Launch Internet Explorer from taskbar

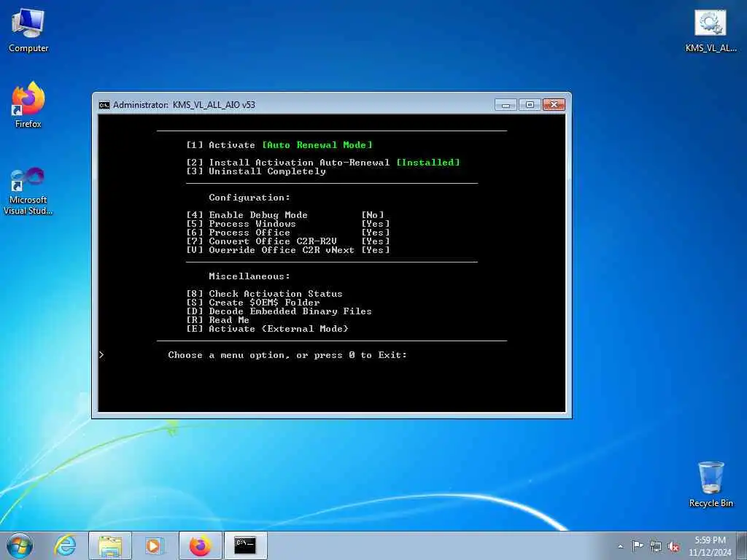coord(65,545)
